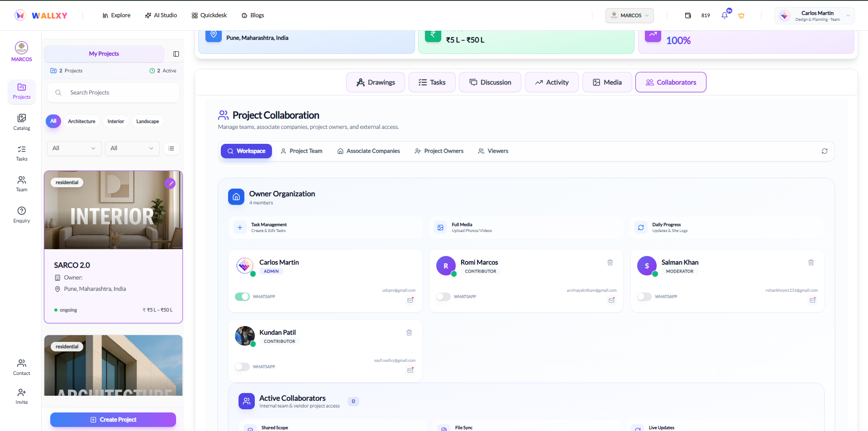Open the wallet icon beside 819
The image size is (868, 431).
[x=688, y=15]
